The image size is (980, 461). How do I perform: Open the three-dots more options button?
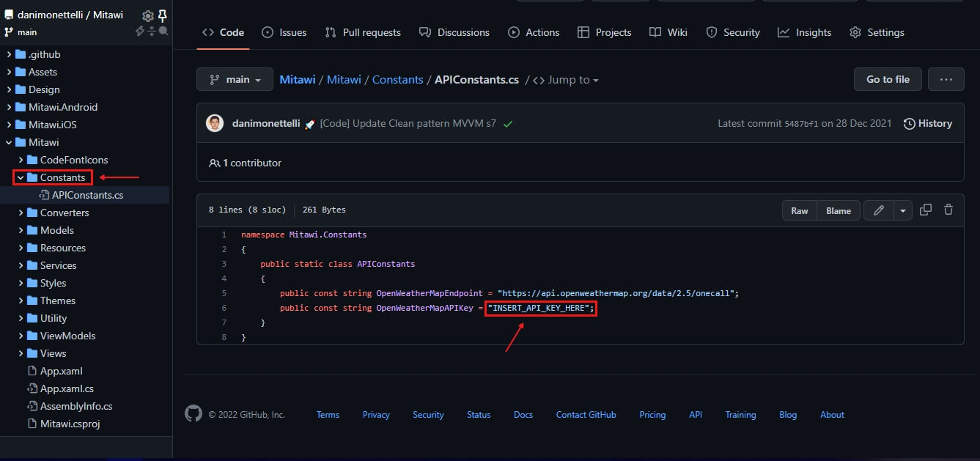(x=946, y=79)
